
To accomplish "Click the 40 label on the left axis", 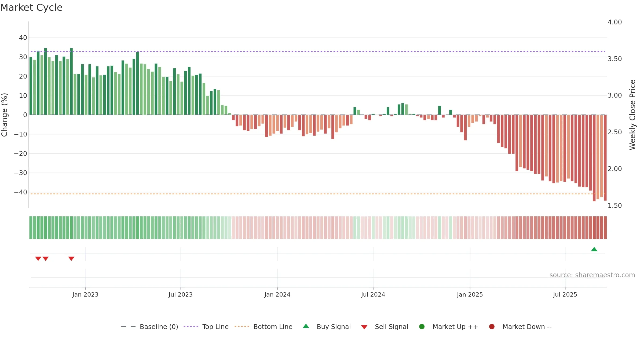I will pos(23,38).
